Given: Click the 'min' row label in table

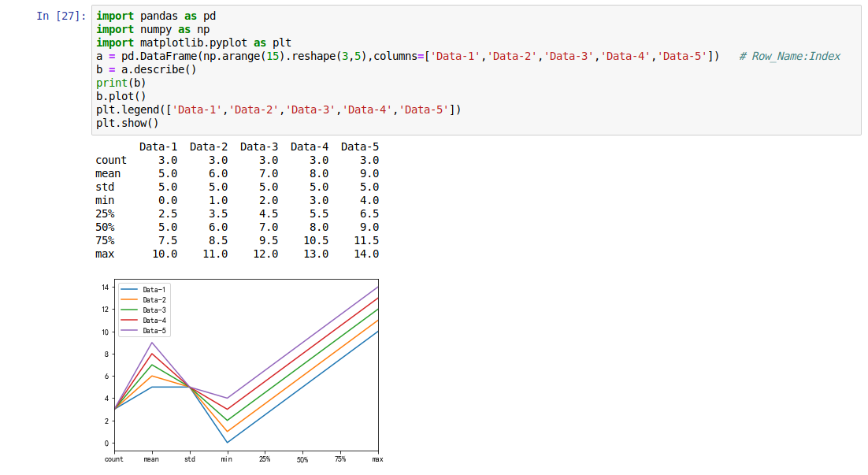Looking at the screenshot, I should (x=105, y=200).
